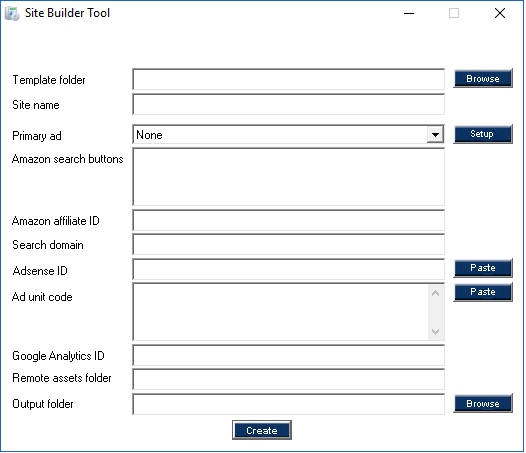Open Setup for the Primary ad

pyautogui.click(x=483, y=134)
